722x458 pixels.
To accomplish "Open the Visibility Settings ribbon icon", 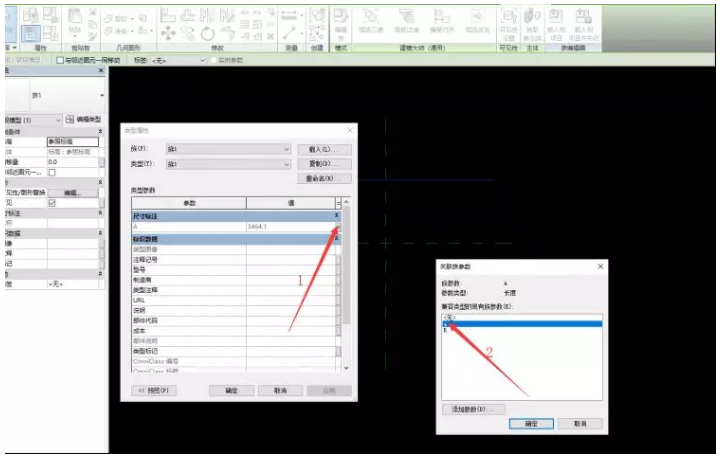I will click(508, 24).
